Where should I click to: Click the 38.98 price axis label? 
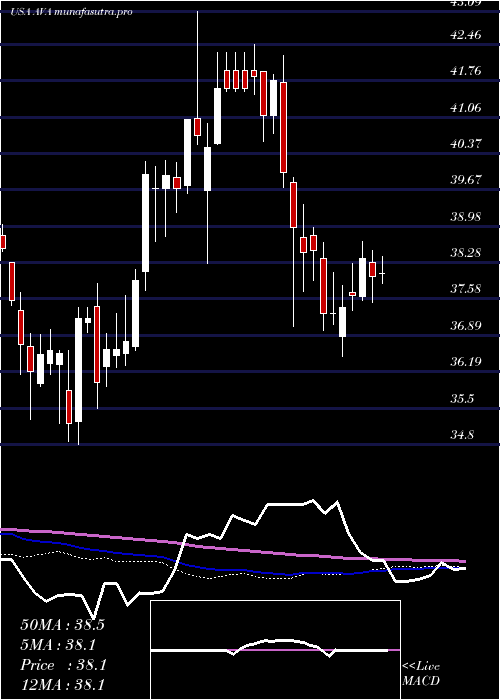point(466,217)
